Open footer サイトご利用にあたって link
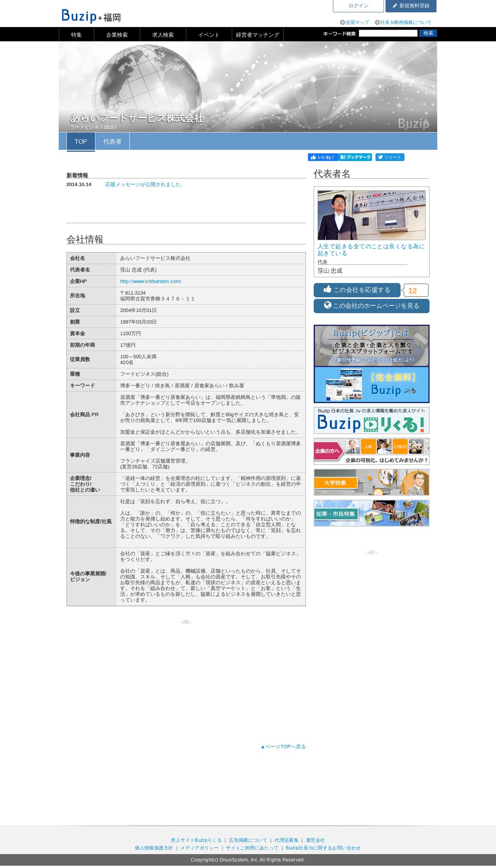496x868 pixels. (x=252, y=848)
